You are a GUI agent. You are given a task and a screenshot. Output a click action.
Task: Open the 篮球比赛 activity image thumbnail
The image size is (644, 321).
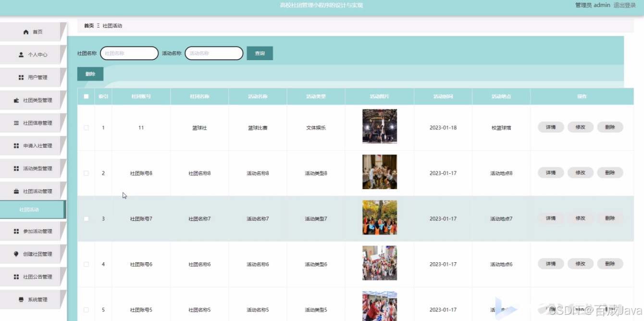pyautogui.click(x=380, y=126)
